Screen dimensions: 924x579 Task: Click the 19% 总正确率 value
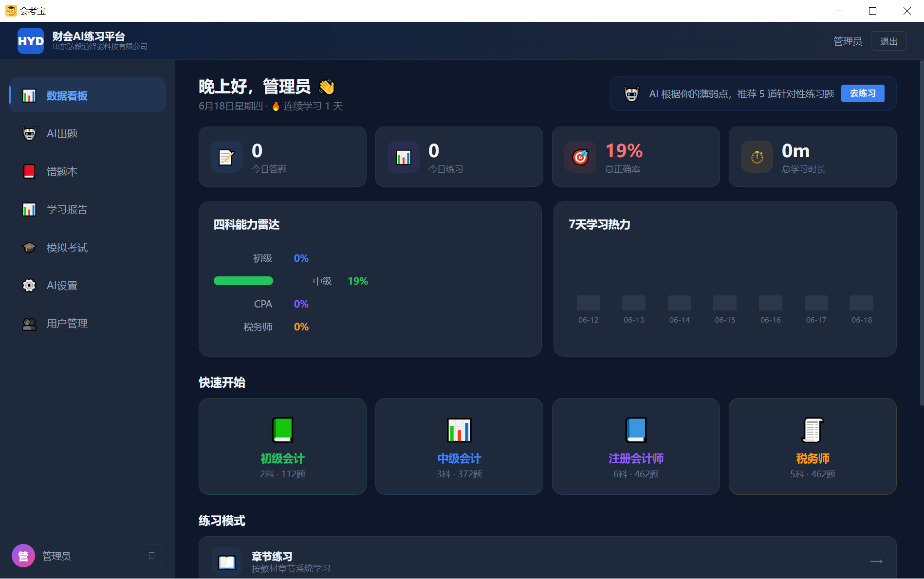tap(624, 151)
